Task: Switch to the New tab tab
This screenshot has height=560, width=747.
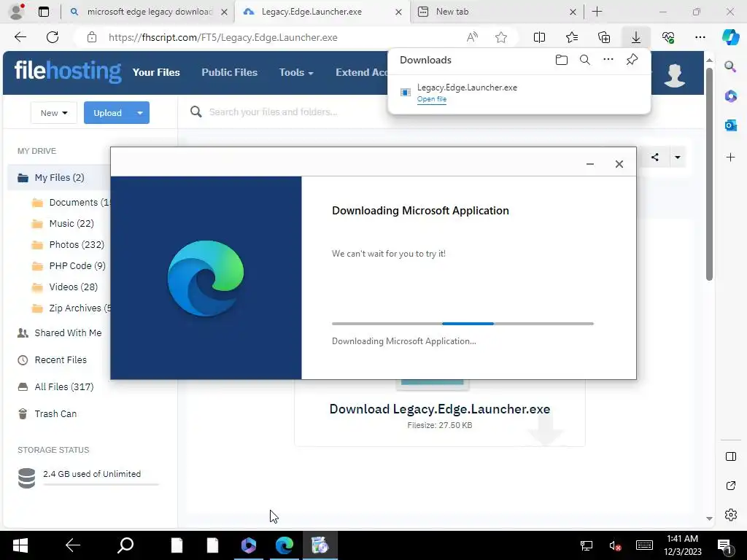Action: (497, 12)
